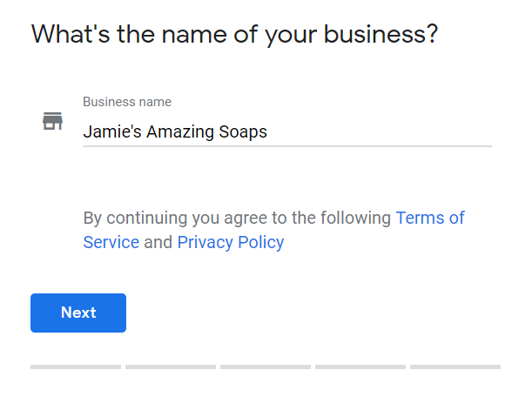Click the Business name text field
Screen dimensions: 532x397
pyautogui.click(x=286, y=132)
